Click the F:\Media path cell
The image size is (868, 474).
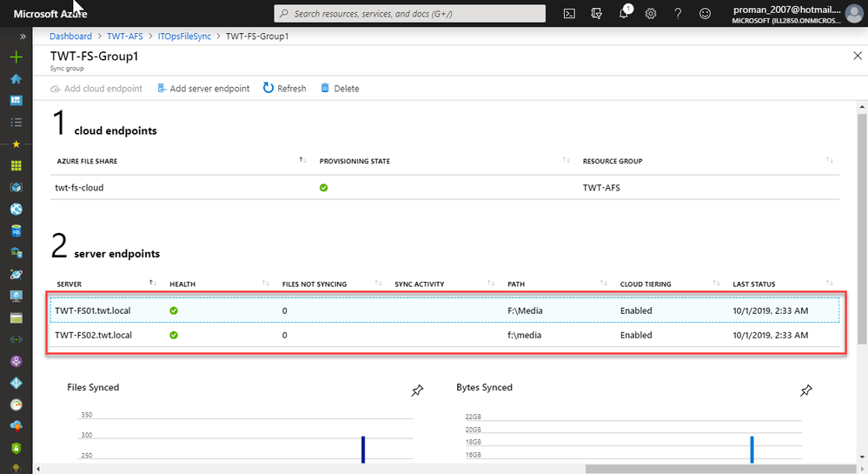[x=525, y=310]
